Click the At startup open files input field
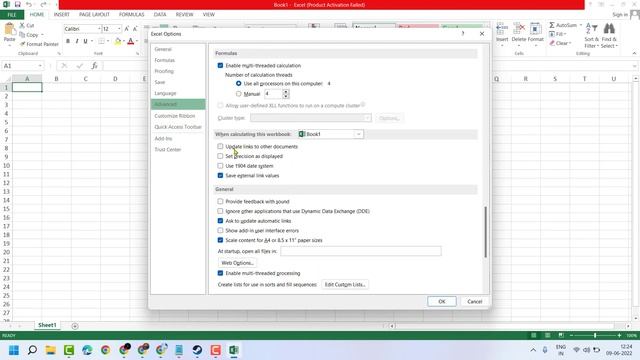Screen dimensions: 640x360 tap(361, 251)
